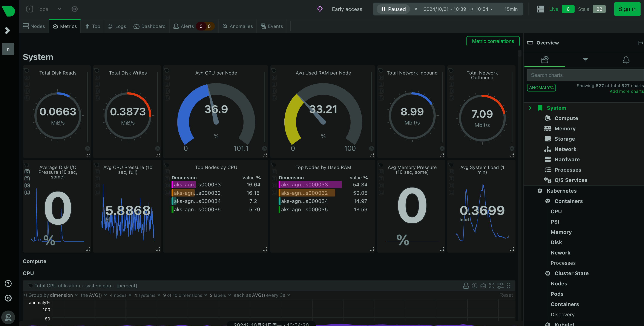Select the charts tab icon in Overview panel
The width and height of the screenshot is (644, 326).
coord(544,60)
